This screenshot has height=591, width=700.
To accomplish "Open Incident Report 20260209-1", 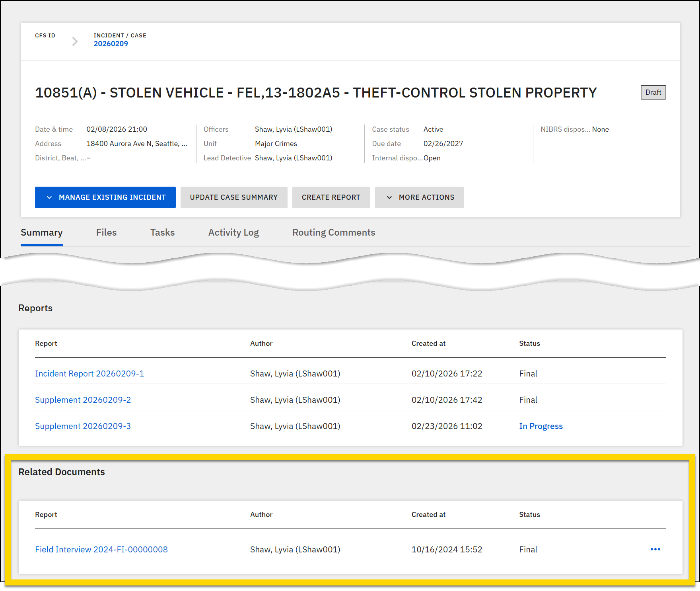I will (x=89, y=373).
